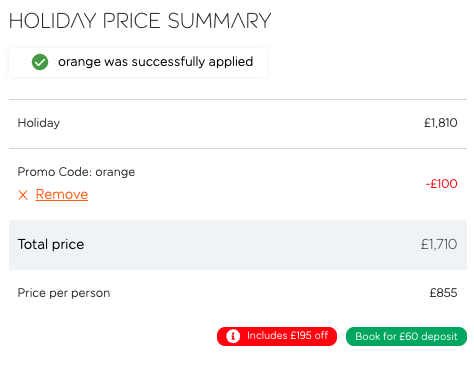
Task: Select the Holiday row label
Action: (x=39, y=123)
